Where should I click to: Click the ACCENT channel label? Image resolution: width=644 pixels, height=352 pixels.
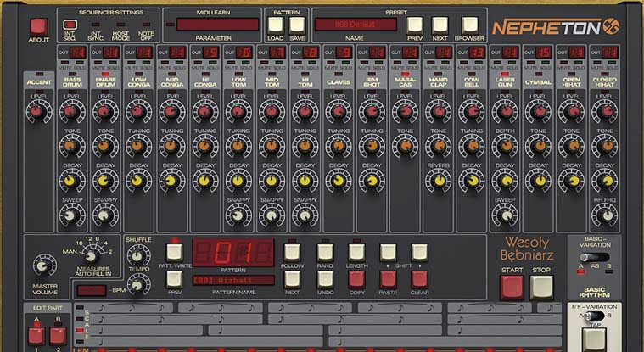(x=39, y=82)
